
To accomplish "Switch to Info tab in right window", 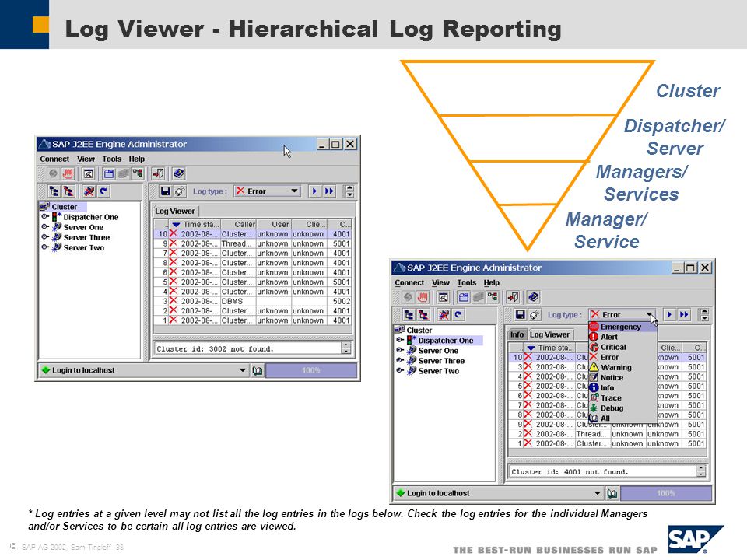I will click(517, 334).
